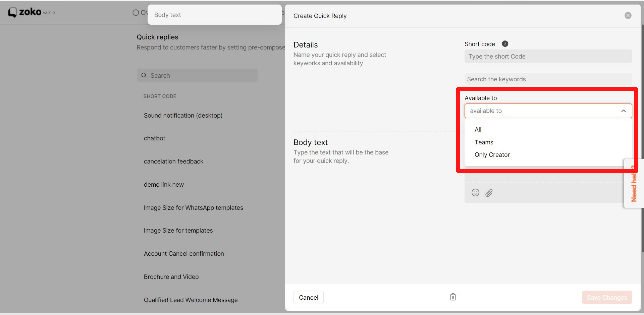Open Qualified Lead Welcome Message row
Image resolution: width=644 pixels, height=315 pixels.
coord(191,300)
